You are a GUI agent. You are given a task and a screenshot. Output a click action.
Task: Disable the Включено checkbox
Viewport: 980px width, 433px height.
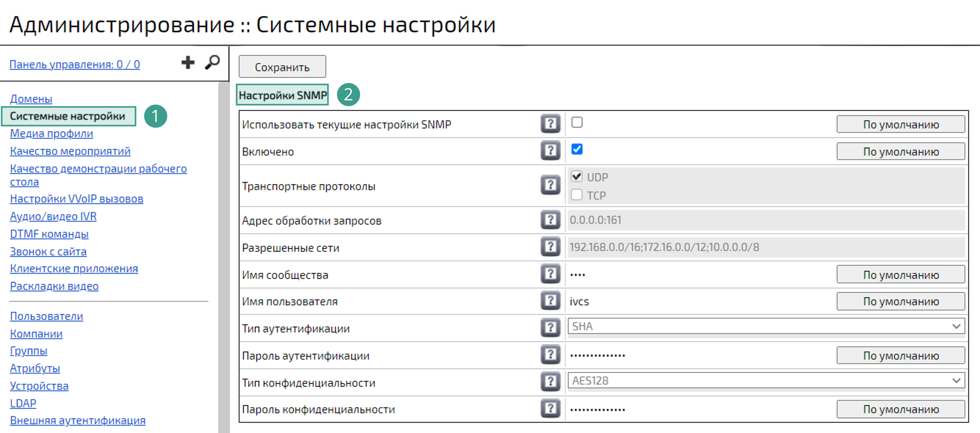577,149
